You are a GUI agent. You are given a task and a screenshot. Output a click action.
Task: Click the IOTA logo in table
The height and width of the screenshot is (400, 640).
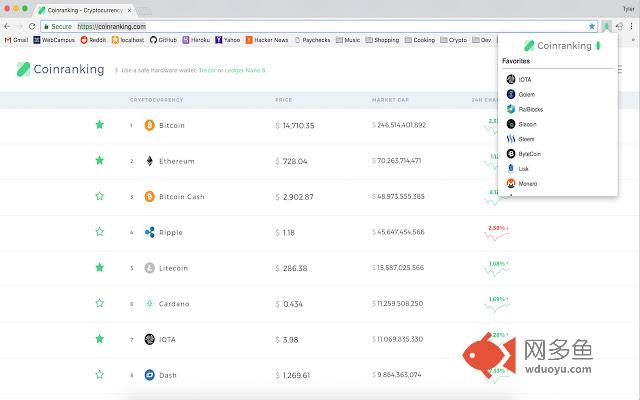pos(150,339)
